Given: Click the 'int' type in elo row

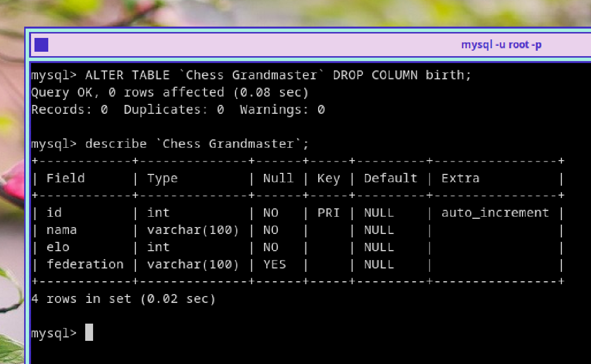Looking at the screenshot, I should [159, 247].
